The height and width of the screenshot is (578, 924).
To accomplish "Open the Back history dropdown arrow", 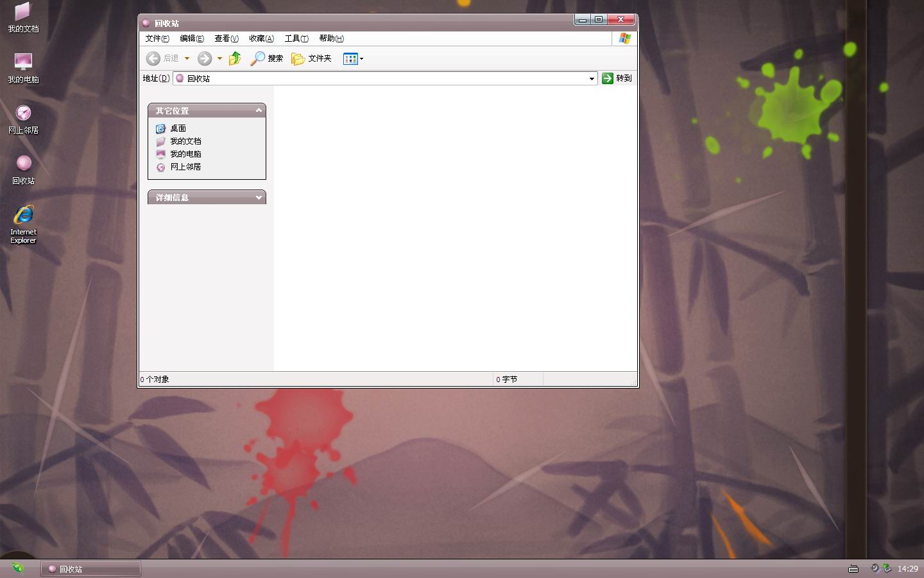I will point(187,58).
